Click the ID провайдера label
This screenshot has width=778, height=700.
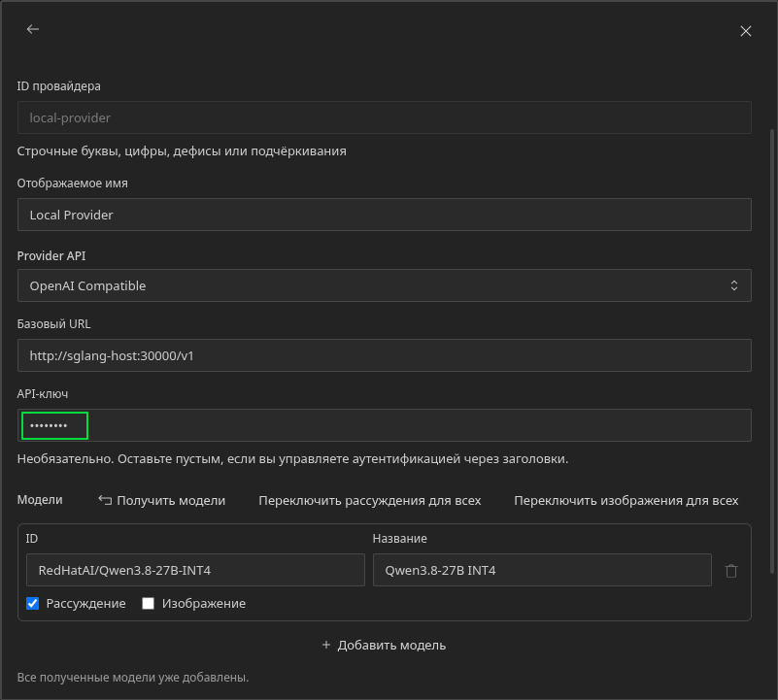pos(58,86)
